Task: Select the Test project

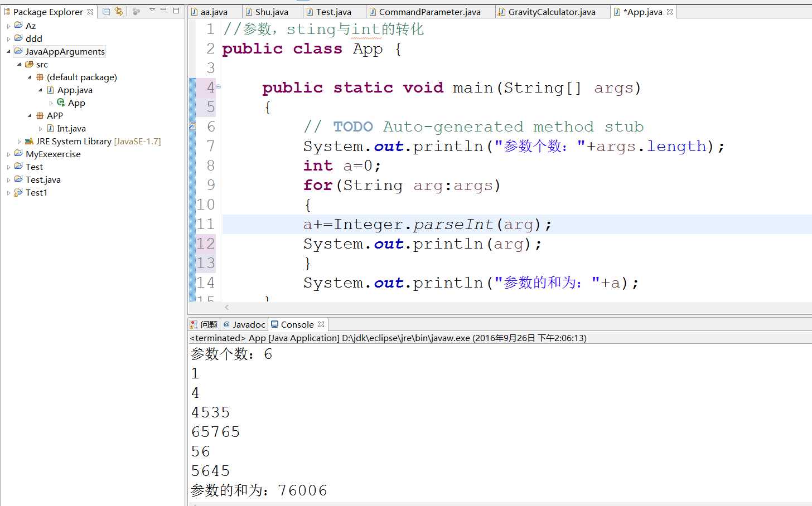Action: pyautogui.click(x=34, y=167)
